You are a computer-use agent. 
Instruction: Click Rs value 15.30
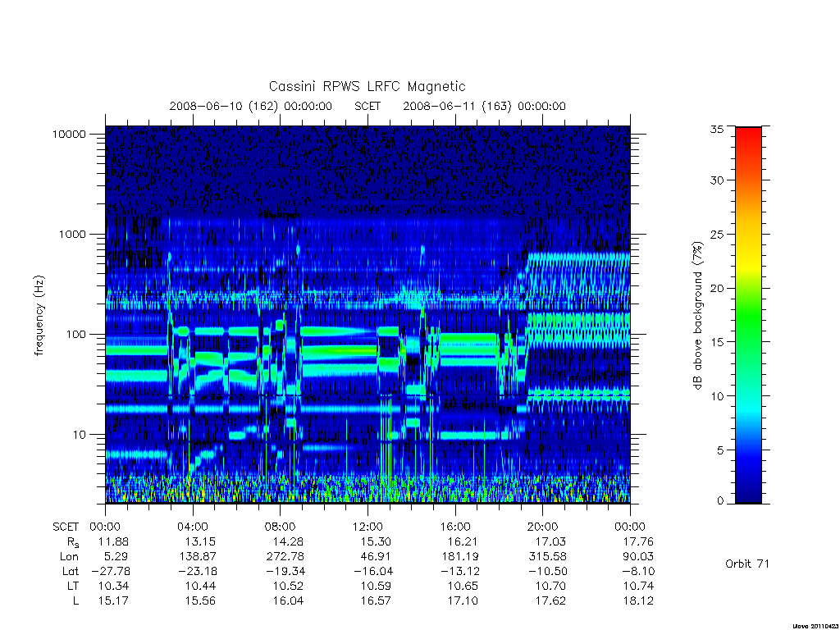[376, 541]
